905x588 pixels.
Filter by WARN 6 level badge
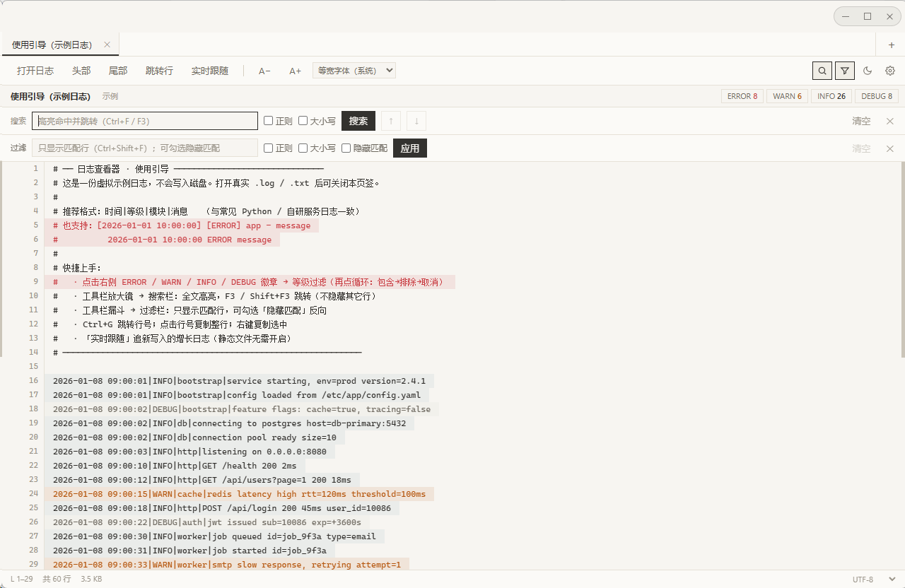coord(787,96)
